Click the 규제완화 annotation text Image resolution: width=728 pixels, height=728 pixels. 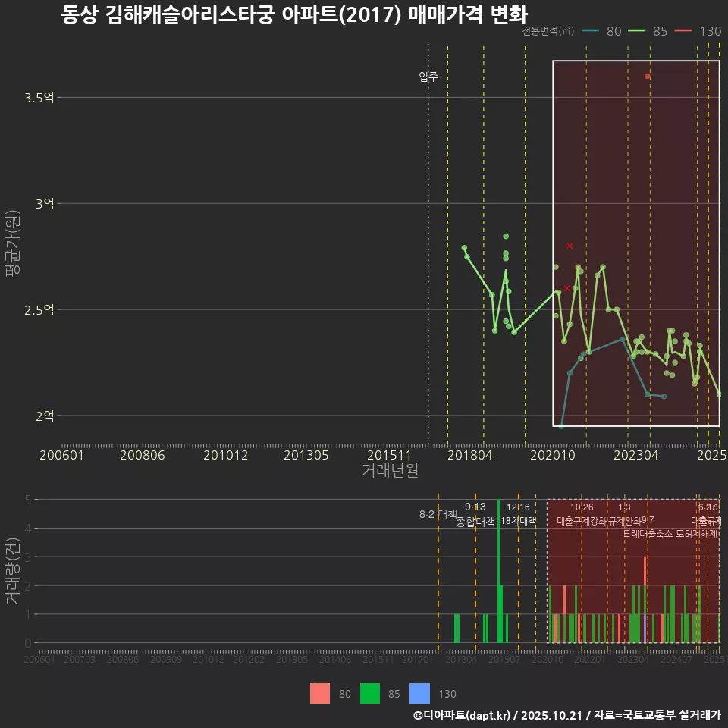tap(623, 522)
